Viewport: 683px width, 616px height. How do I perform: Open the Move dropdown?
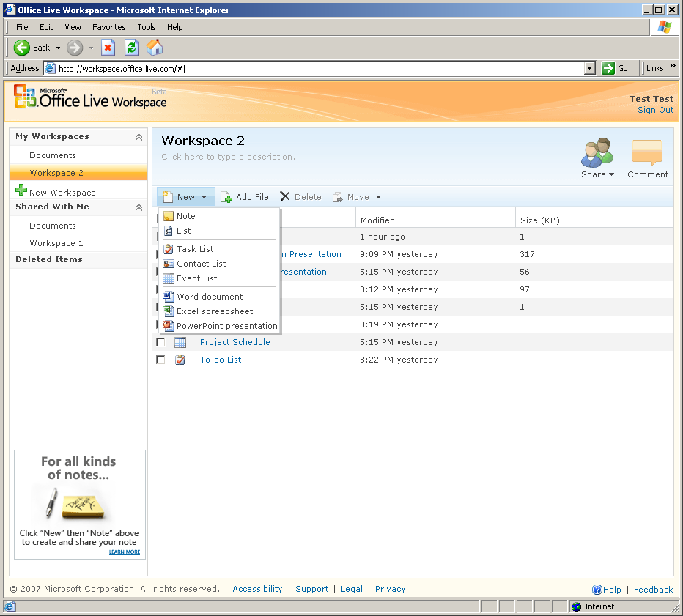coord(357,197)
